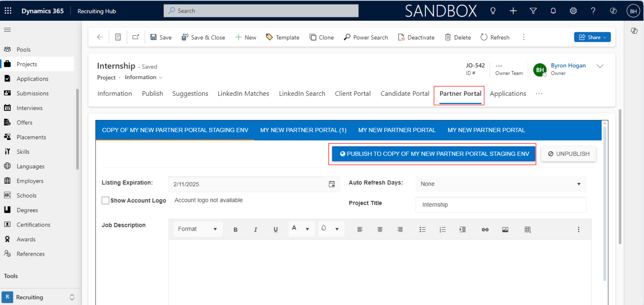Toggle italic in Job Description editor
The image size is (644, 305).
tap(256, 230)
